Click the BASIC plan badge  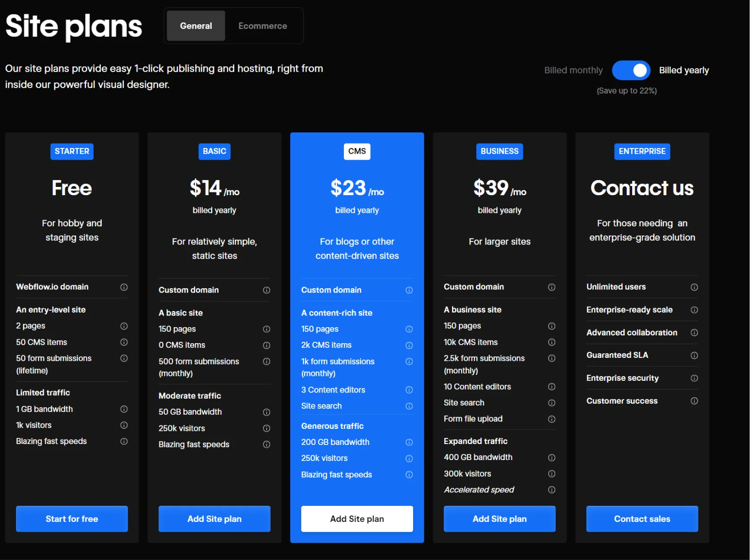[x=214, y=151]
